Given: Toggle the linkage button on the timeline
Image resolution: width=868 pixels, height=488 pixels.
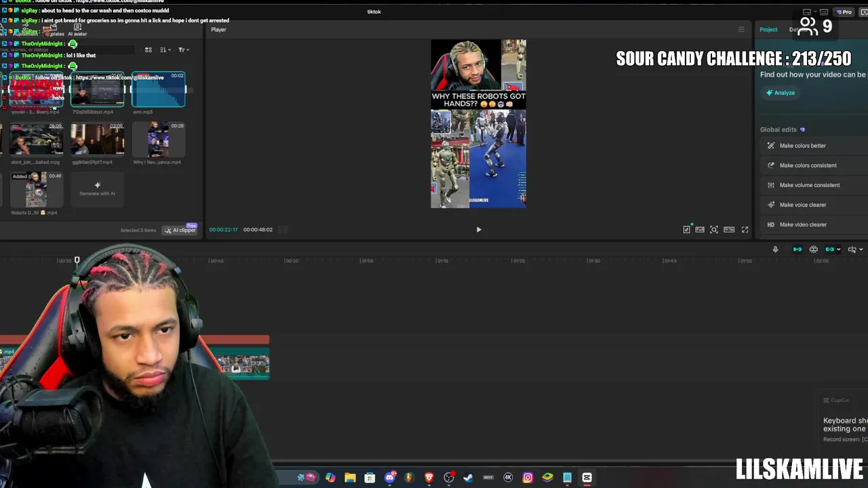Looking at the screenshot, I should click(x=829, y=249).
